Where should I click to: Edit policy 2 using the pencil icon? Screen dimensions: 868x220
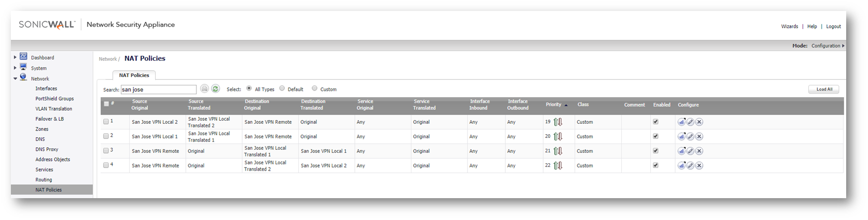click(x=690, y=136)
